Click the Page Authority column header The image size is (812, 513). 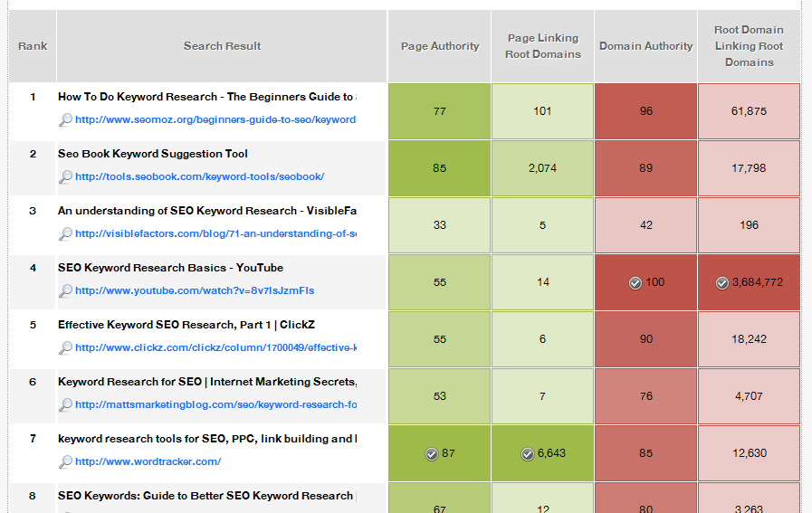(440, 46)
